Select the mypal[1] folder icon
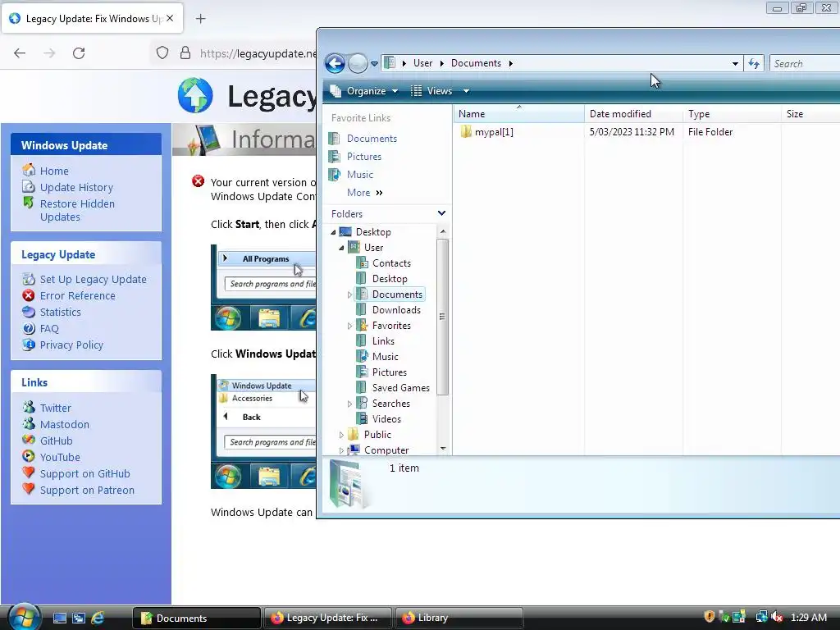The height and width of the screenshot is (630, 840). coord(466,132)
